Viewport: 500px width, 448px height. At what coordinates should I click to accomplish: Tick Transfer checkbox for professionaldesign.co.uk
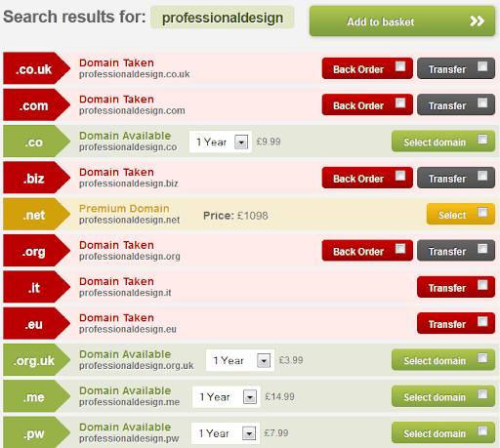482,66
